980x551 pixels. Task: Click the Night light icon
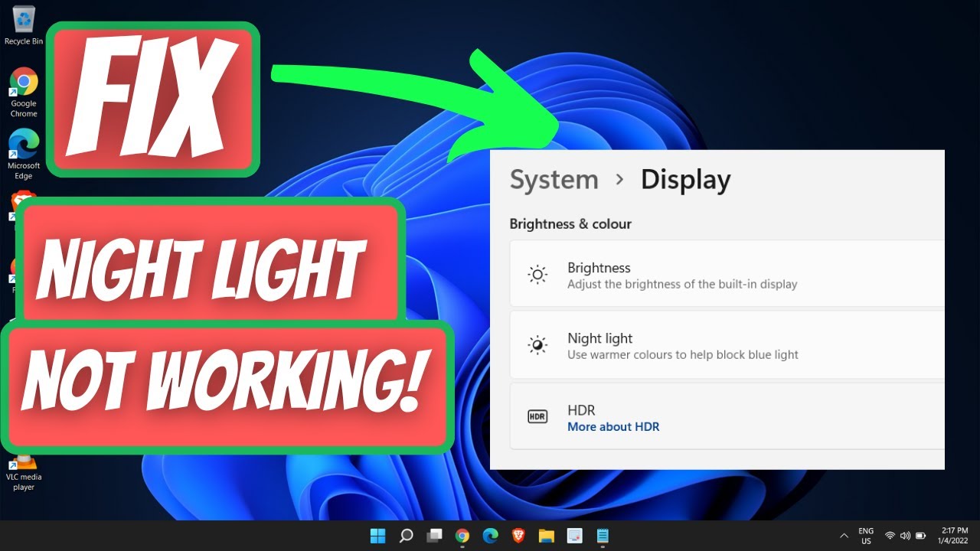(x=537, y=345)
